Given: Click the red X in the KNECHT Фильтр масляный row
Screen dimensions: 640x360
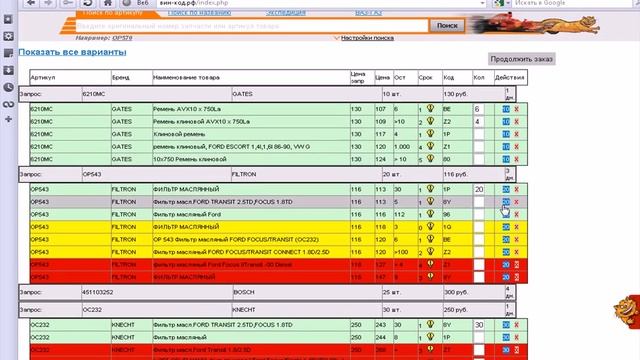Looking at the screenshot, I should pos(516,338).
